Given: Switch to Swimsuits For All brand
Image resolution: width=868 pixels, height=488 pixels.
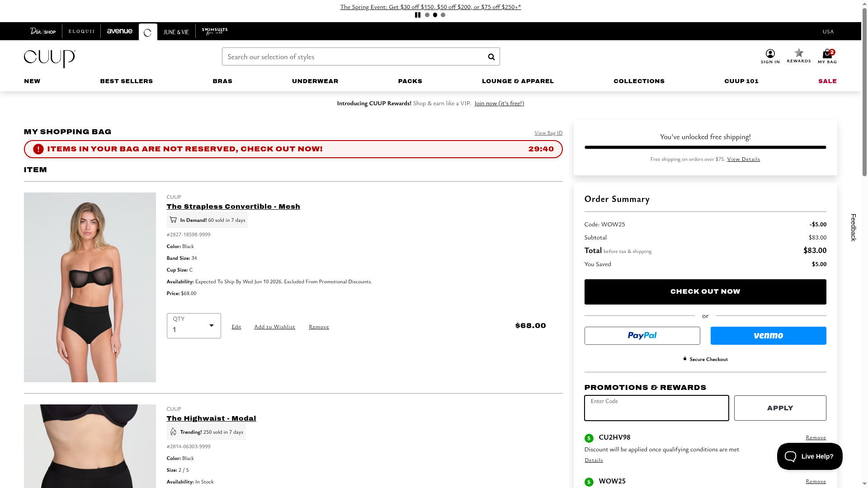Looking at the screenshot, I should [215, 31].
